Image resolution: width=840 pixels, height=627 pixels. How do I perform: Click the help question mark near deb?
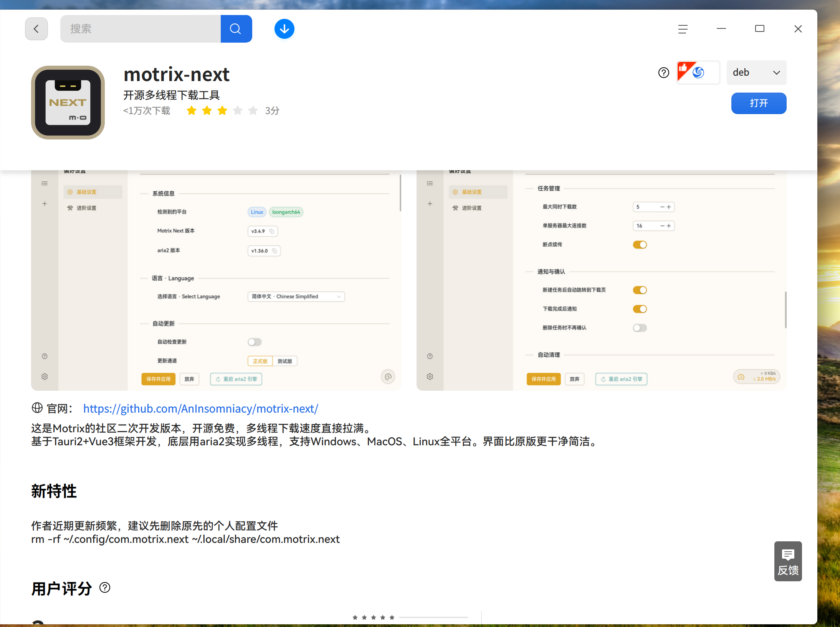pyautogui.click(x=663, y=73)
